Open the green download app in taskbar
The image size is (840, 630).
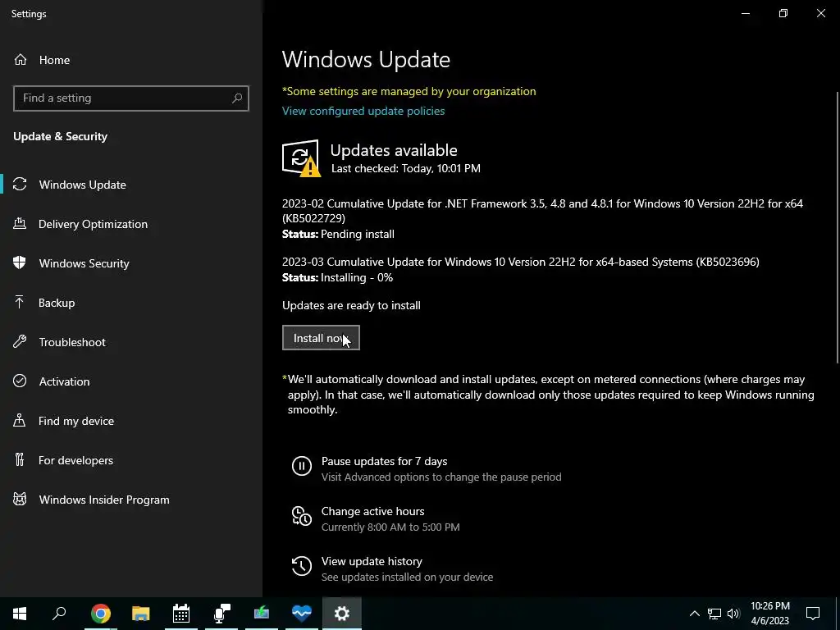pyautogui.click(x=262, y=614)
